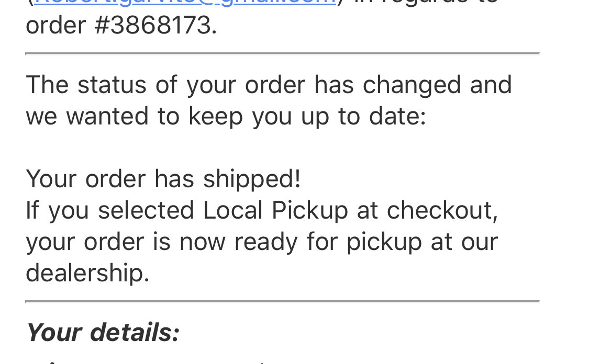
Task: Click the word 'order' before #3868173
Action: tap(56, 26)
